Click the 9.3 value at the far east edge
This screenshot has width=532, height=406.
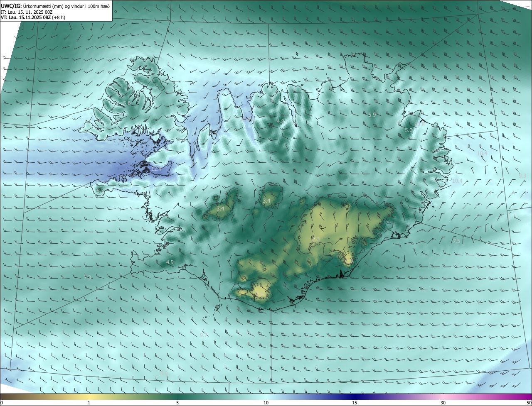(522, 176)
